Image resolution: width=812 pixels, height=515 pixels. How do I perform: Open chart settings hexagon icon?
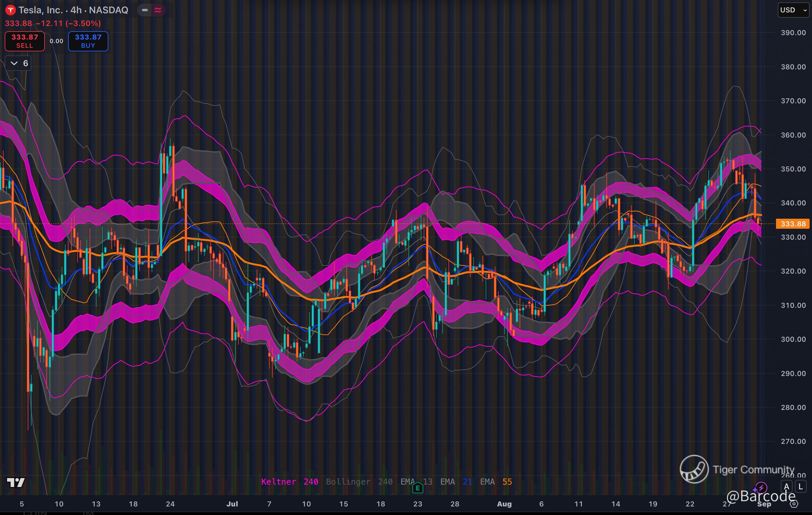(x=794, y=504)
